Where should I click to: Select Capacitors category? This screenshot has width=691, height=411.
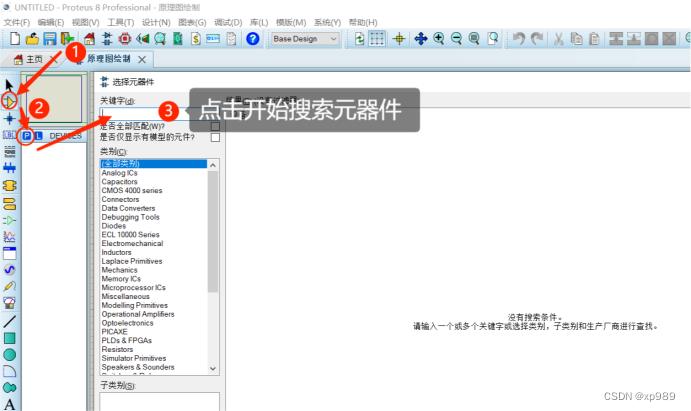pyautogui.click(x=119, y=181)
